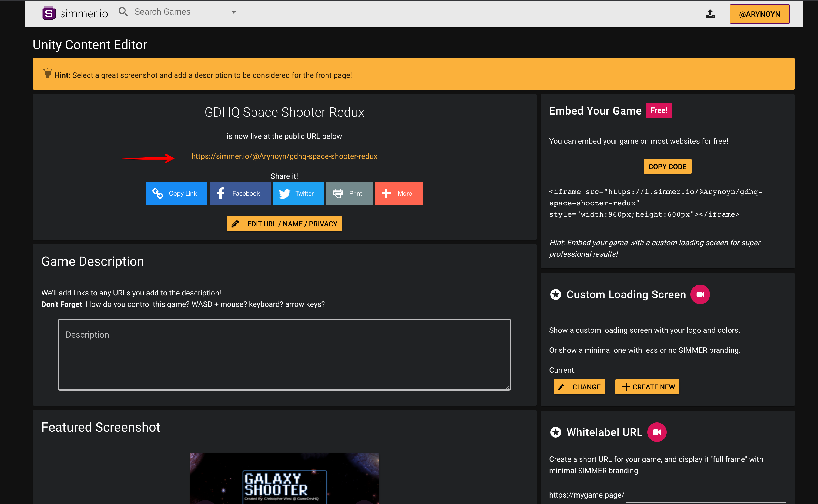
Task: Click the Custom Loading Screen star icon
Action: [555, 294]
